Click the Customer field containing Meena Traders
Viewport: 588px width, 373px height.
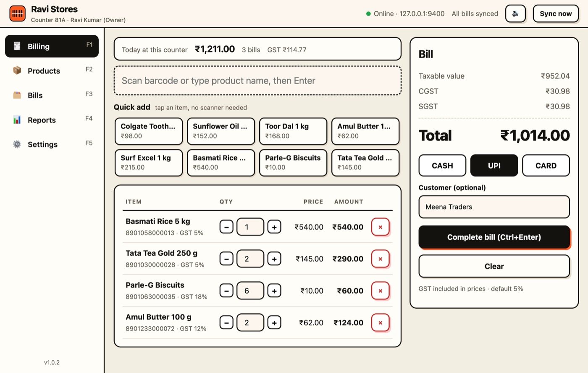point(494,207)
